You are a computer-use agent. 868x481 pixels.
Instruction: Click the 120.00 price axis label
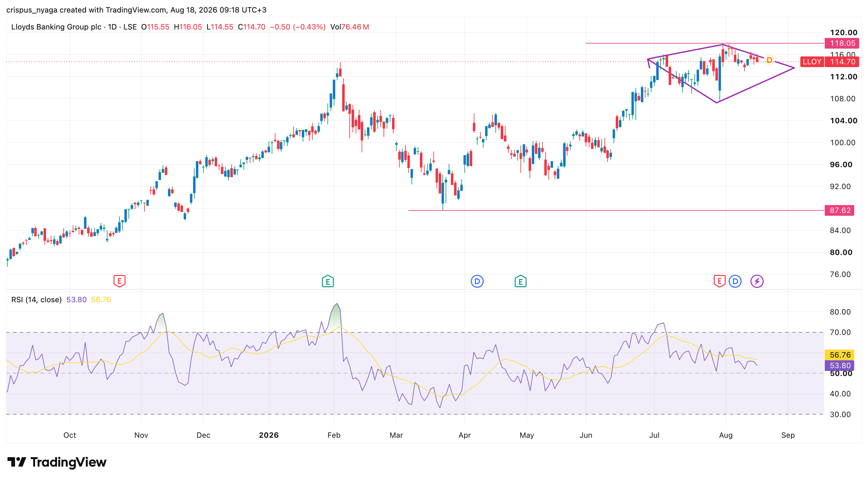tap(844, 33)
